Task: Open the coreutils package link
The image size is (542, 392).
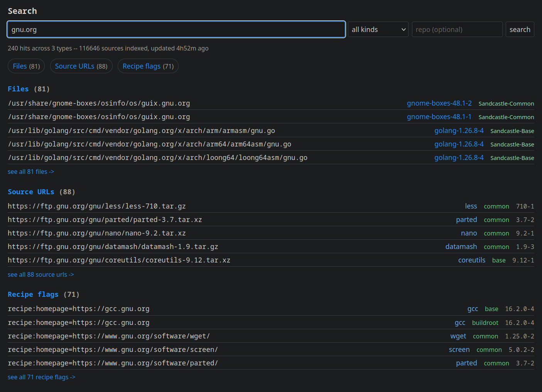Action: [x=472, y=260]
